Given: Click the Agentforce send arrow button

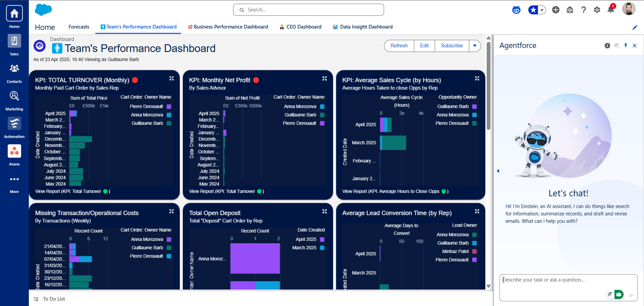Looking at the screenshot, I should click(631, 296).
